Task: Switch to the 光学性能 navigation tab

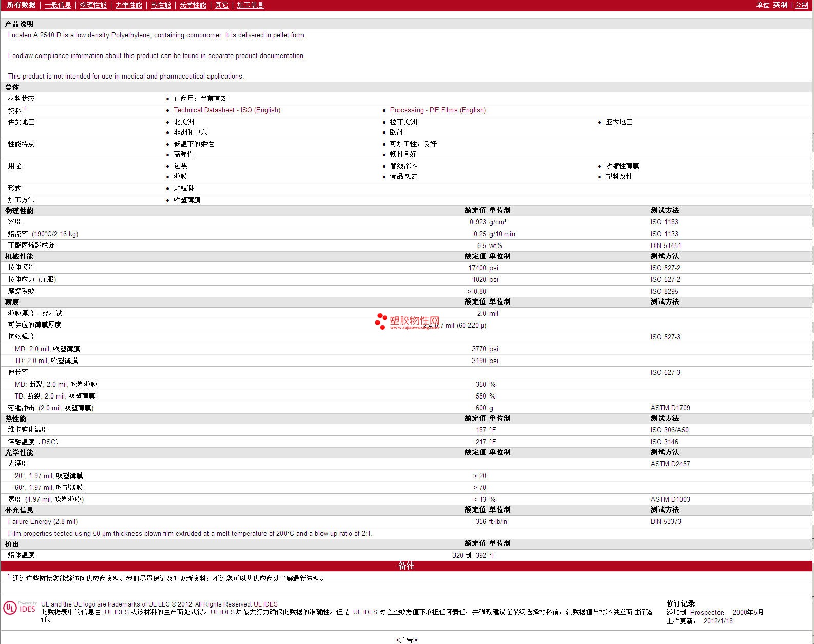Action: pos(193,5)
